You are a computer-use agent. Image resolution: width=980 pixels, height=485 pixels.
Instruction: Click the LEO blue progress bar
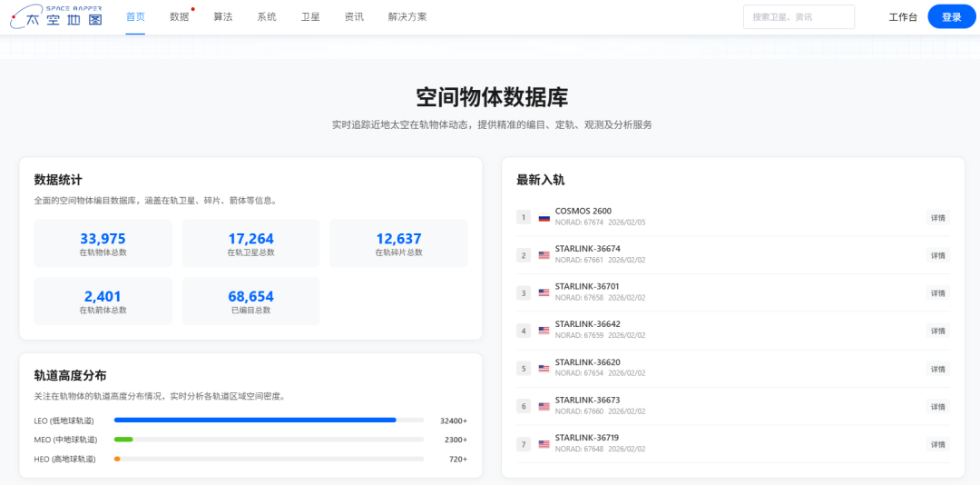[255, 421]
